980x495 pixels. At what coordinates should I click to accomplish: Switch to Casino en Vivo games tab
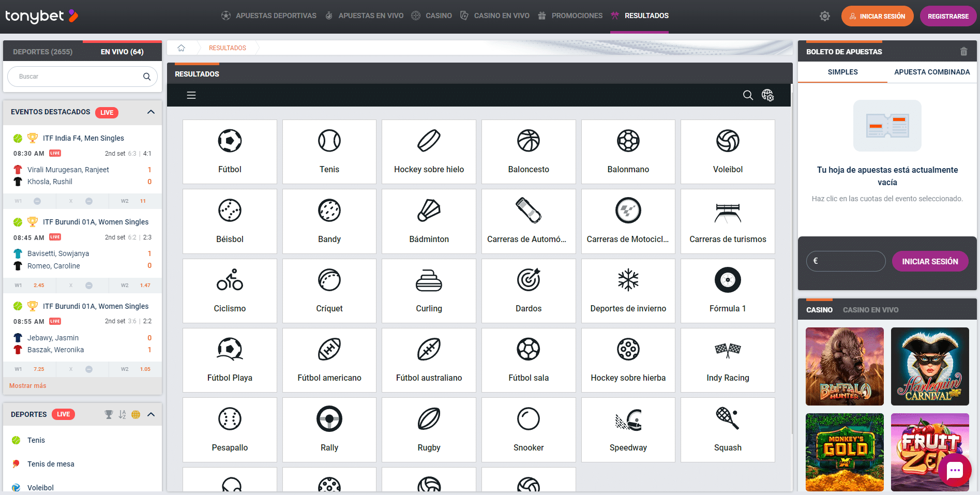(870, 310)
